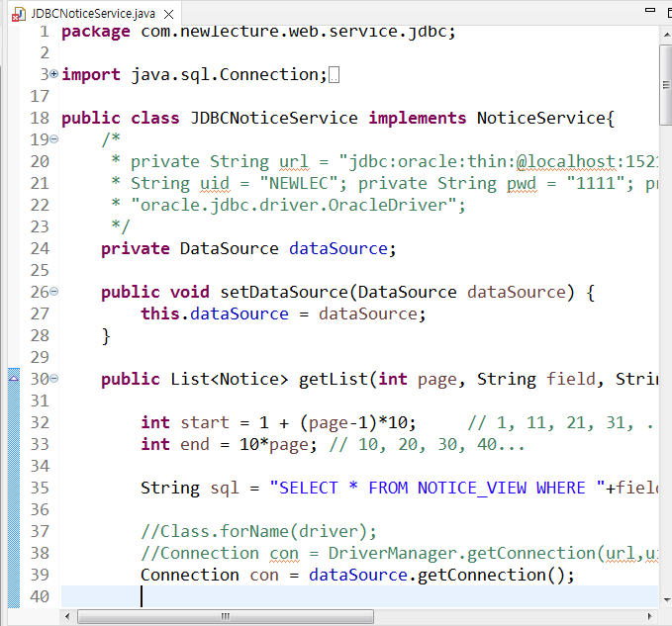This screenshot has height=626, width=672.
Task: Click the horizontal scrollbar thumb
Action: tap(226, 616)
